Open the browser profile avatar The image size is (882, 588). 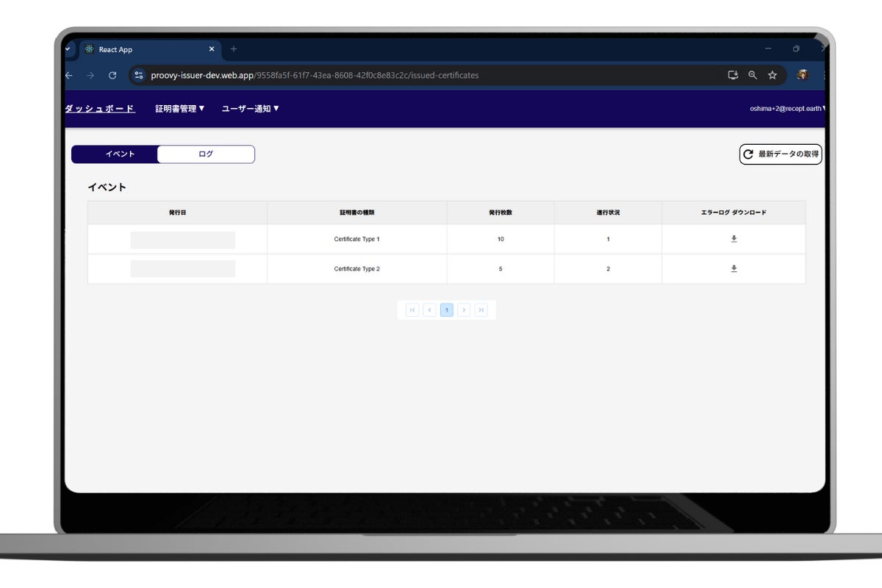(803, 75)
